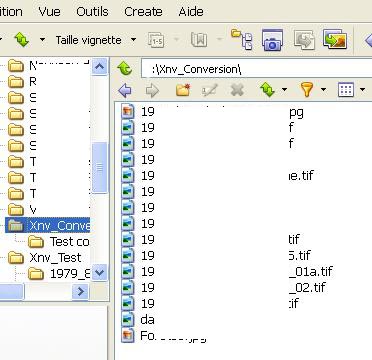The width and height of the screenshot is (372, 360).
Task: Click the path field showing Xnv_Conversion
Action: [257, 69]
